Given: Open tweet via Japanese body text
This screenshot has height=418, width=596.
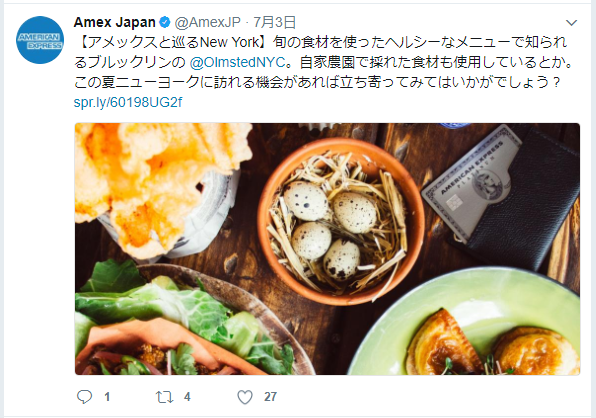Looking at the screenshot, I should point(323,62).
